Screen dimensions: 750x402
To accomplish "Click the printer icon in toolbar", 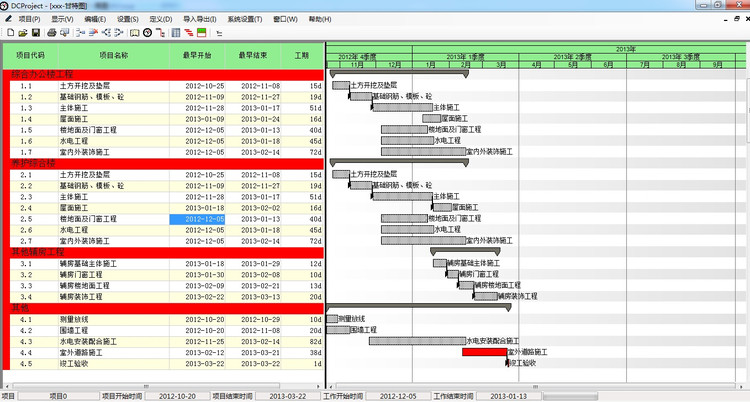I will pos(52,32).
